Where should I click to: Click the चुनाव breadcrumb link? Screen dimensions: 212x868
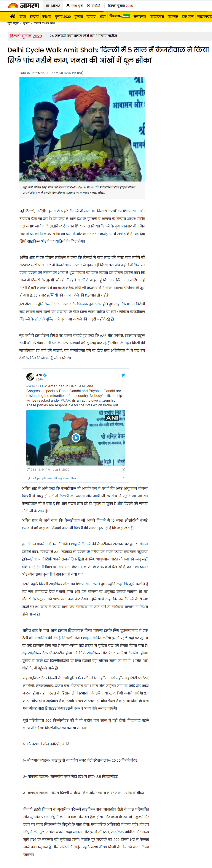[x=26, y=24]
